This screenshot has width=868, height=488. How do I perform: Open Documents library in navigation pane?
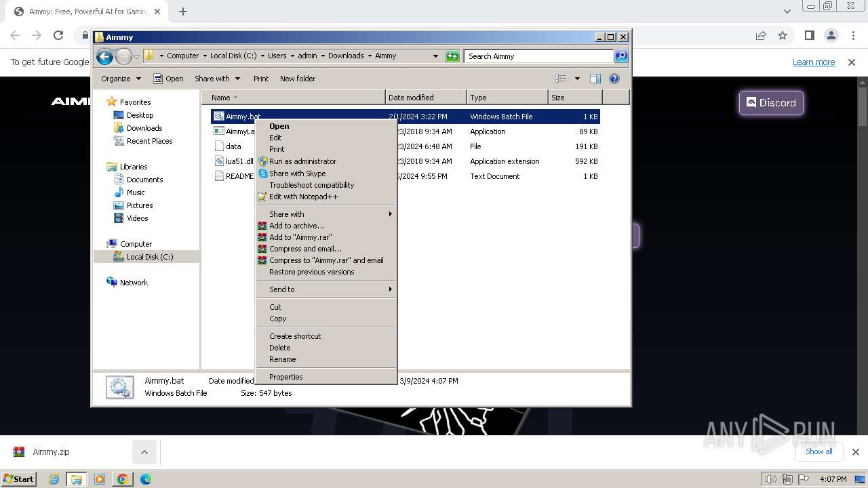[145, 180]
